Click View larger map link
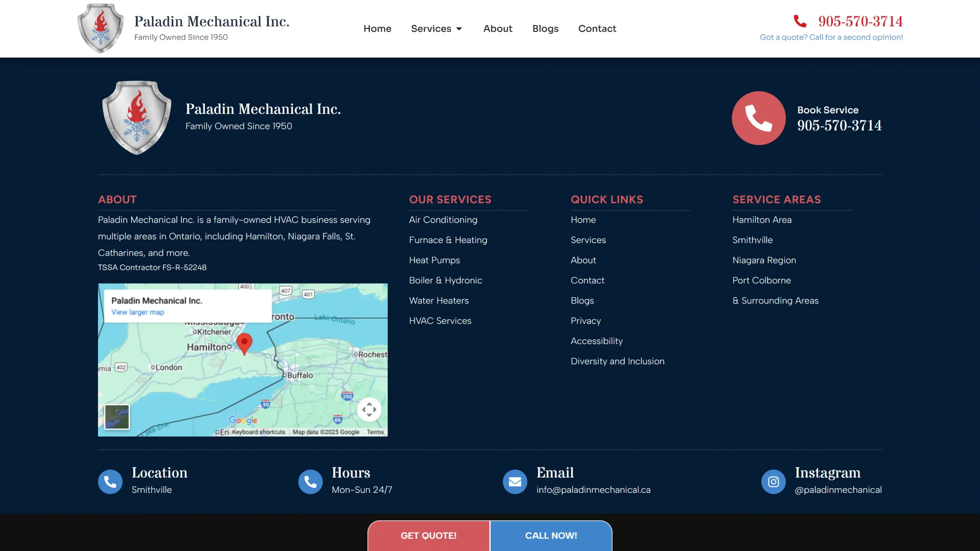980x551 pixels. click(137, 312)
